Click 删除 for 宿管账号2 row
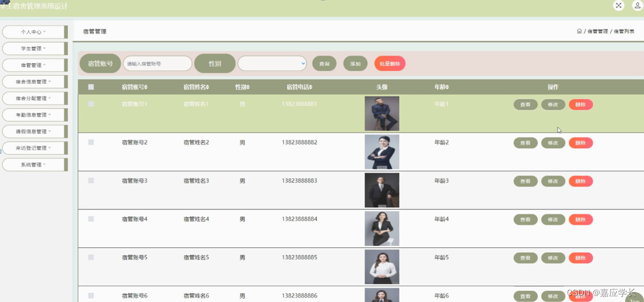 [581, 143]
